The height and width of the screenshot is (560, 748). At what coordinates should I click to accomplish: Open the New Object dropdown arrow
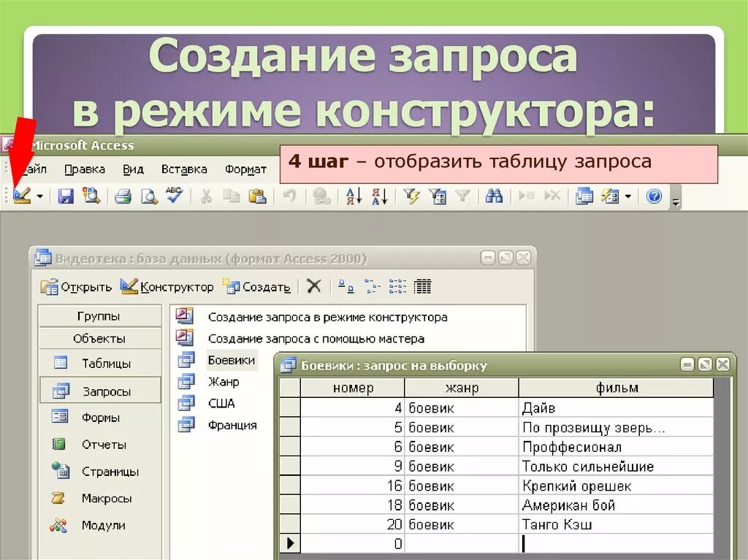pyautogui.click(x=628, y=196)
